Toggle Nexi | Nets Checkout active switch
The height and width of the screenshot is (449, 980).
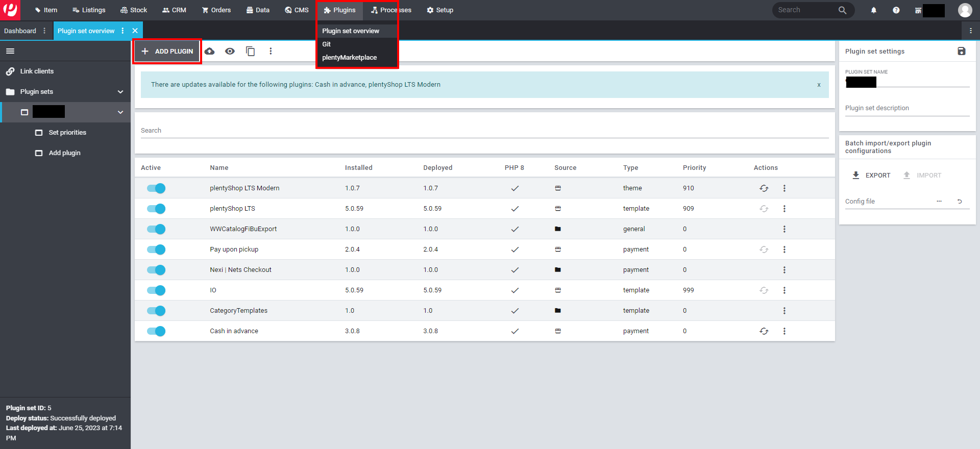click(156, 270)
